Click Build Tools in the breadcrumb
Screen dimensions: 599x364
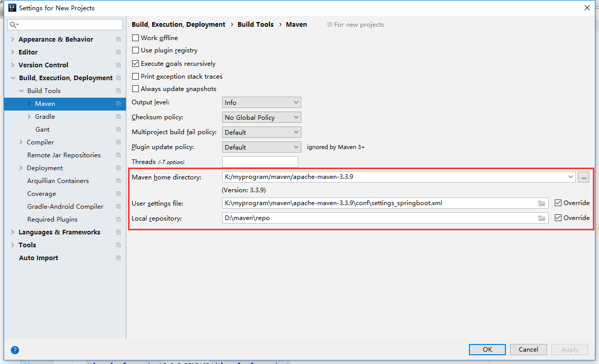256,25
